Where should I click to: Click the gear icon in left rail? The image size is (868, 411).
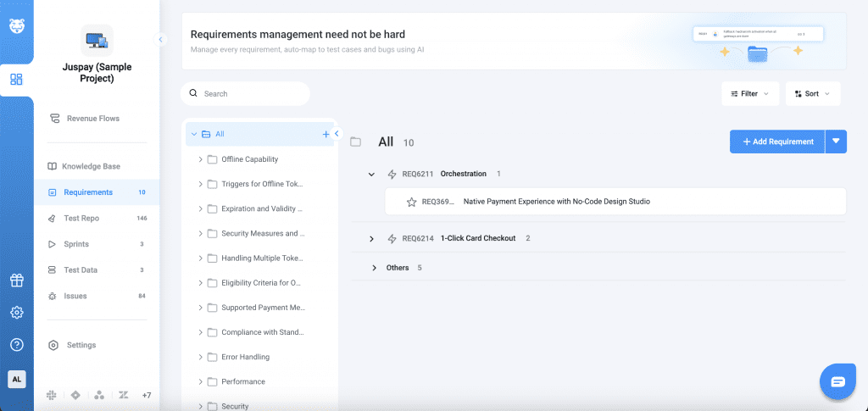[x=16, y=313]
